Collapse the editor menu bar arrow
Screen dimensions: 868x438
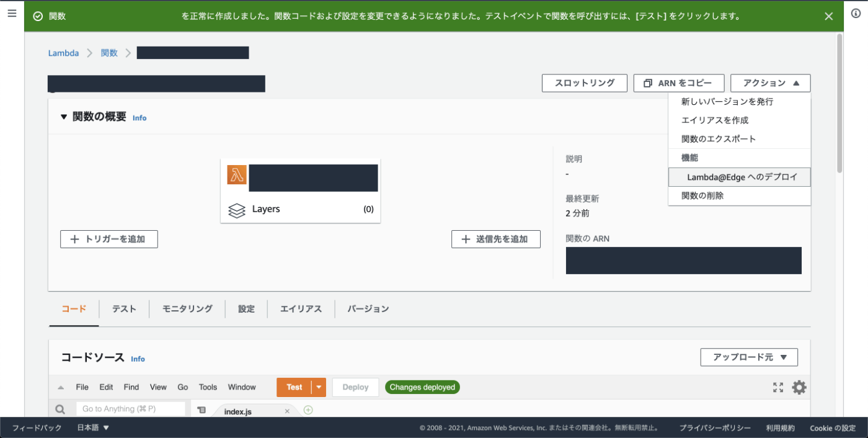[61, 388]
